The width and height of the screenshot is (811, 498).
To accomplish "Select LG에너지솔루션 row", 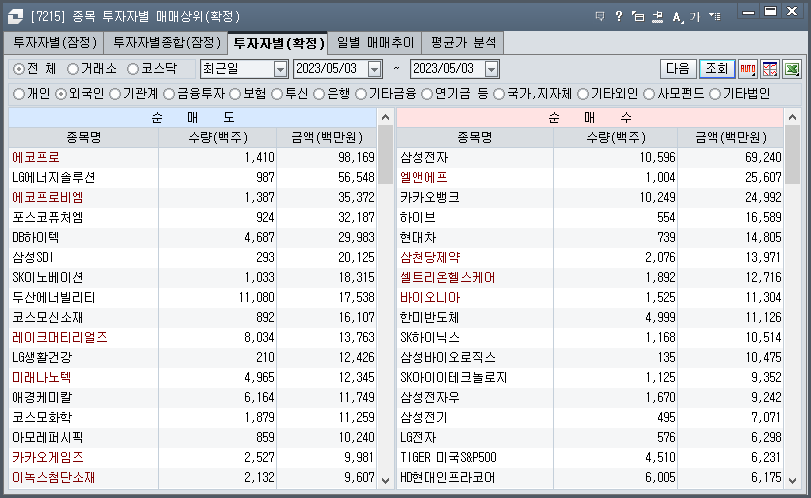I will pyautogui.click(x=192, y=177).
